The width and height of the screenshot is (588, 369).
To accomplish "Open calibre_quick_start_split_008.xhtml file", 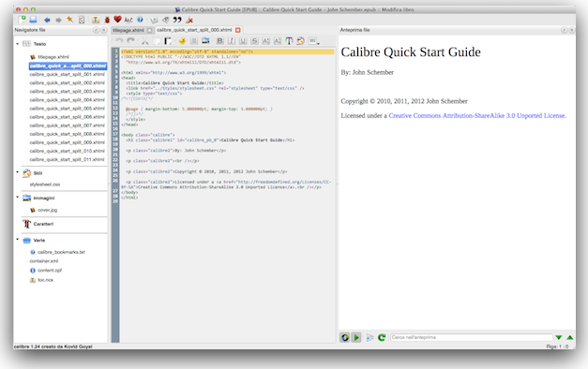I will (x=68, y=134).
